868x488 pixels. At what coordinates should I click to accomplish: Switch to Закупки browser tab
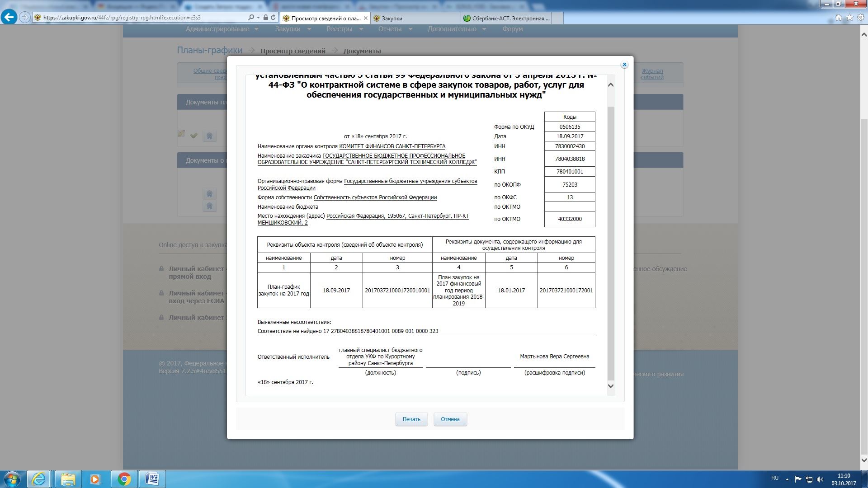(416, 19)
